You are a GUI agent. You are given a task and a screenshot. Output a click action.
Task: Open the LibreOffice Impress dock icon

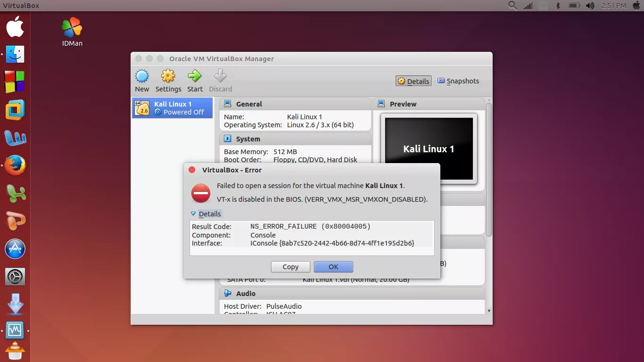click(15, 221)
